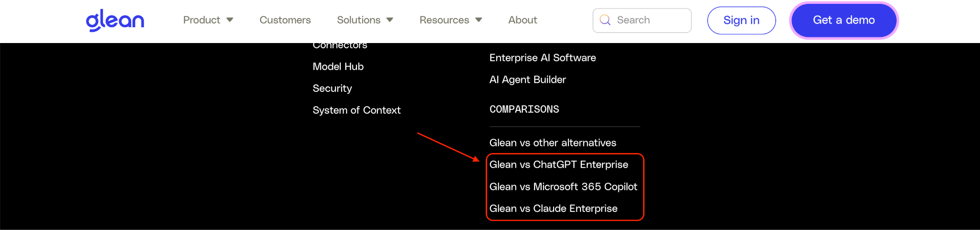Open the Security link
The width and height of the screenshot is (980, 230).
tap(332, 88)
